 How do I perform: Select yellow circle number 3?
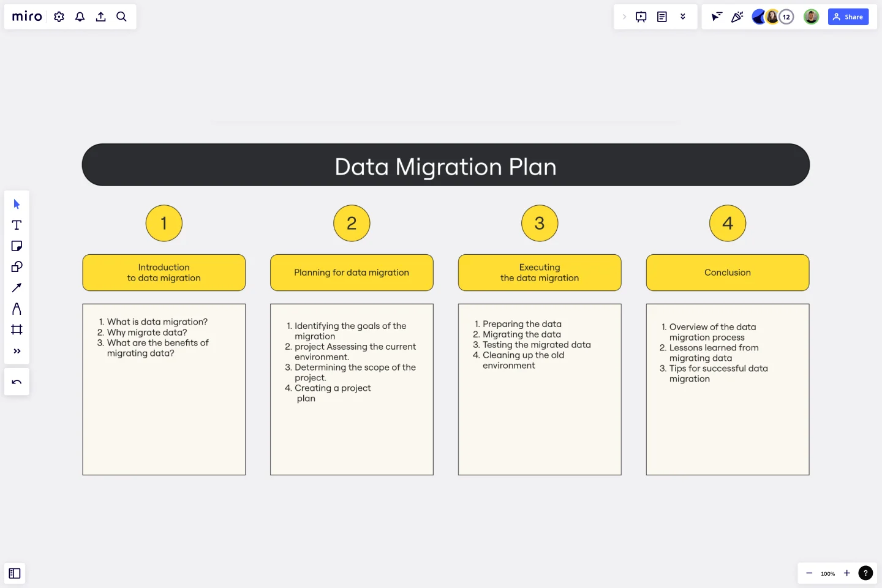click(x=540, y=223)
